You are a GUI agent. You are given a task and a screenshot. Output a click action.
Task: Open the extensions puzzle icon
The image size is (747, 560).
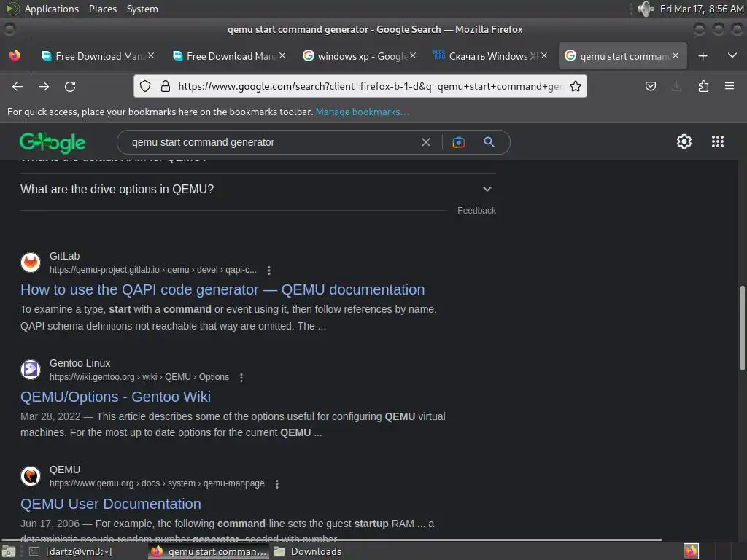pyautogui.click(x=703, y=86)
